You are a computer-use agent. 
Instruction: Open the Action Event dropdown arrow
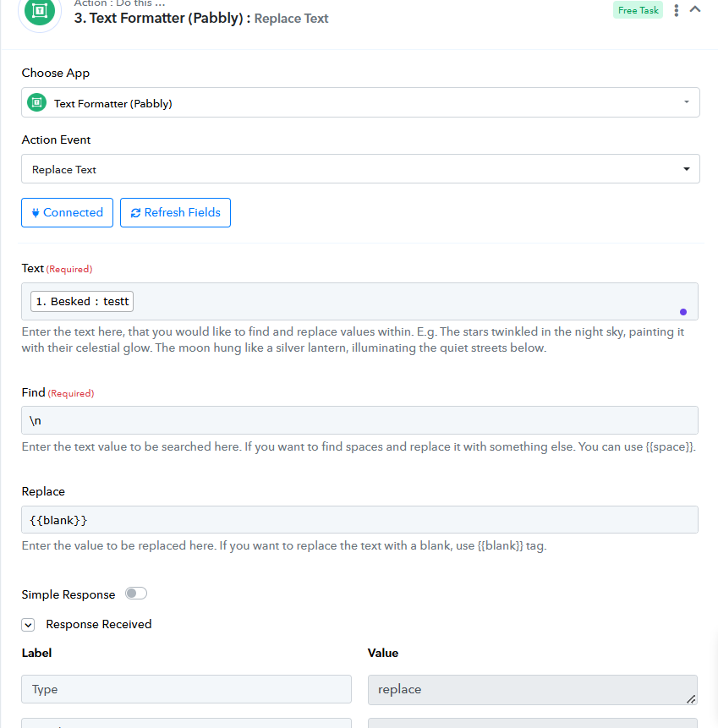pos(687,169)
